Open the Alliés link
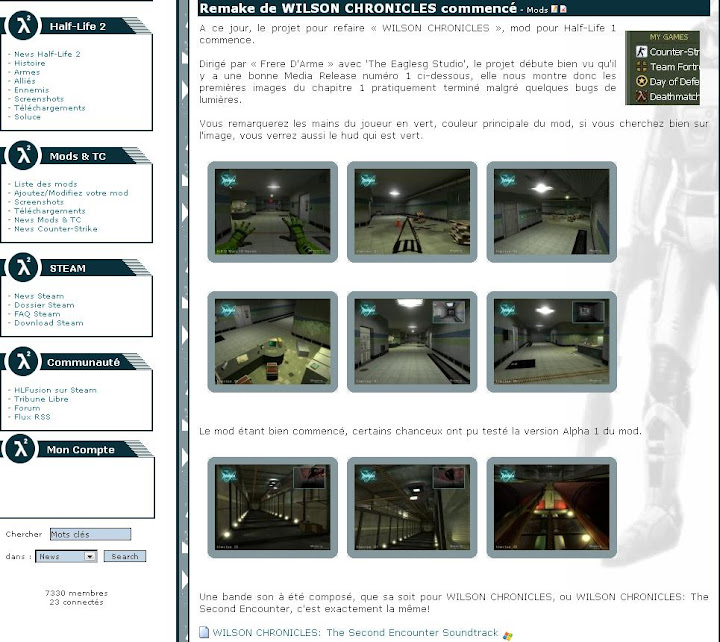This screenshot has width=720, height=642. pos(25,81)
